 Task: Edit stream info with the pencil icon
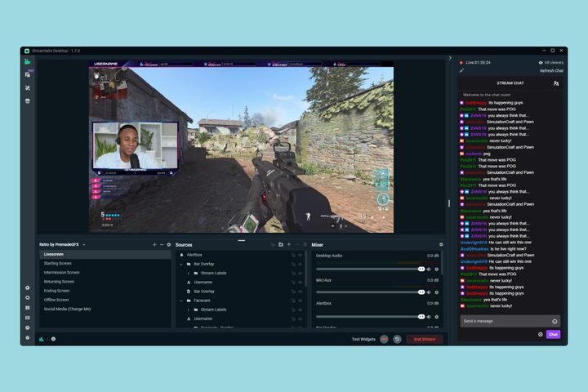click(x=461, y=70)
